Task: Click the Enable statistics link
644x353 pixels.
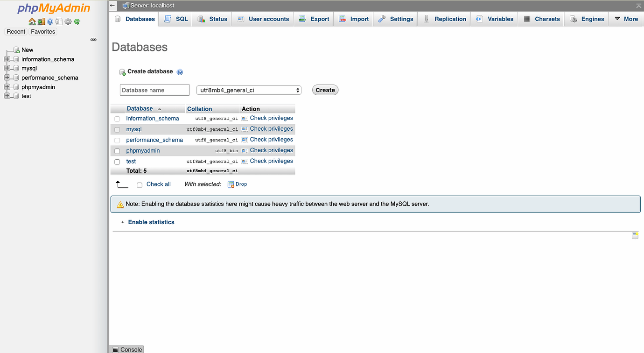Action: pyautogui.click(x=151, y=222)
